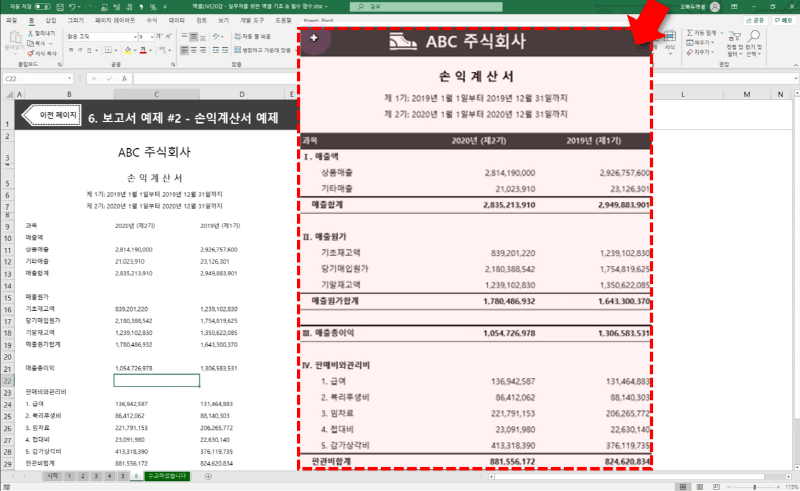Toggle underline formatting
The height and width of the screenshot is (491, 800).
pos(89,50)
